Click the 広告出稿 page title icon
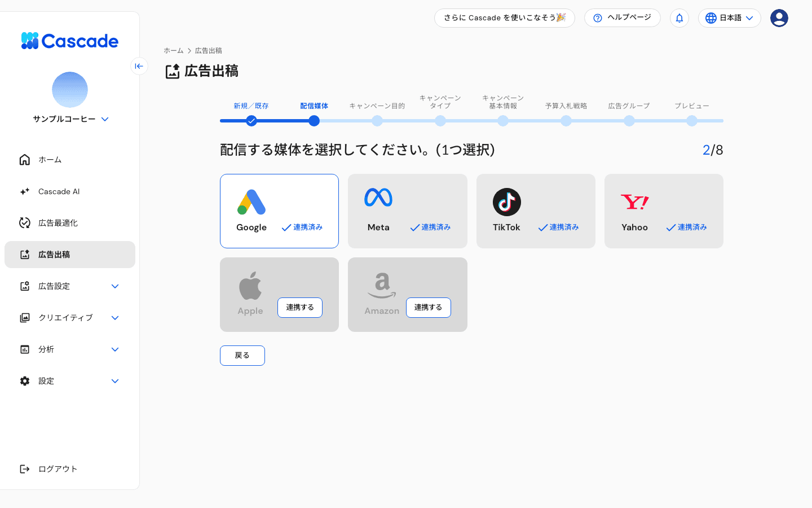Screen dimensions: 812x508 [x=173, y=71]
